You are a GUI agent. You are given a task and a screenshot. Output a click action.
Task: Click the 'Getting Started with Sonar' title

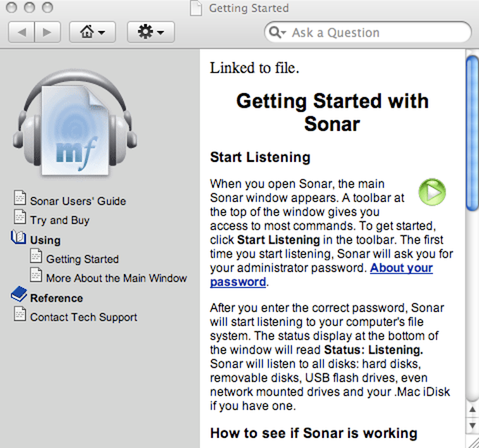[332, 113]
